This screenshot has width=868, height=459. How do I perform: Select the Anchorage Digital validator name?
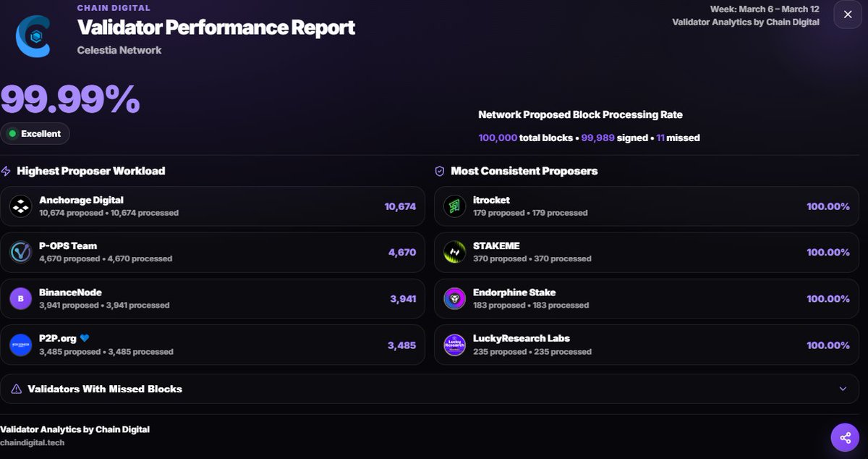tap(81, 200)
